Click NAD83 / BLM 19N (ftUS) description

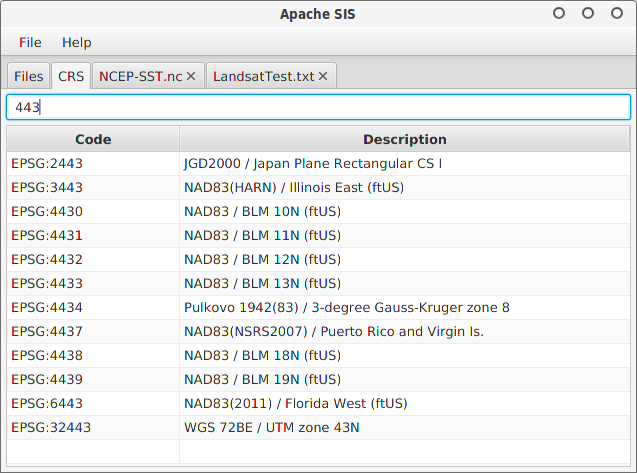[262, 379]
